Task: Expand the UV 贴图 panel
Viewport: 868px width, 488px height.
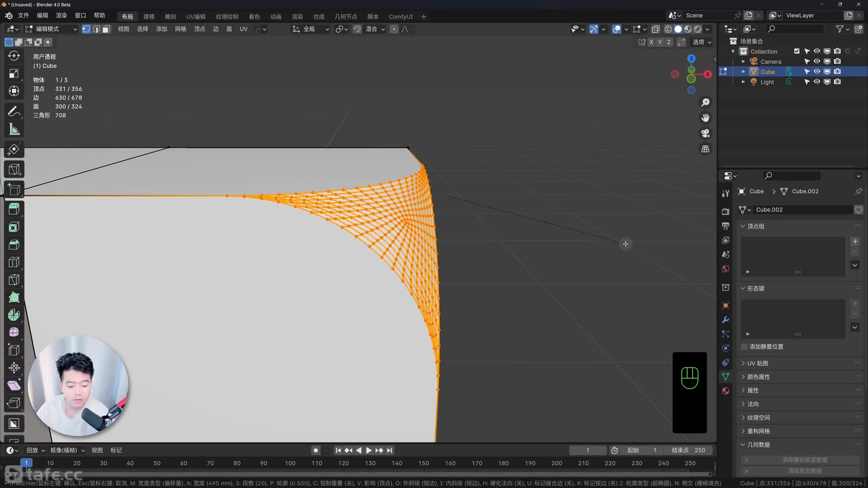Action: point(757,363)
